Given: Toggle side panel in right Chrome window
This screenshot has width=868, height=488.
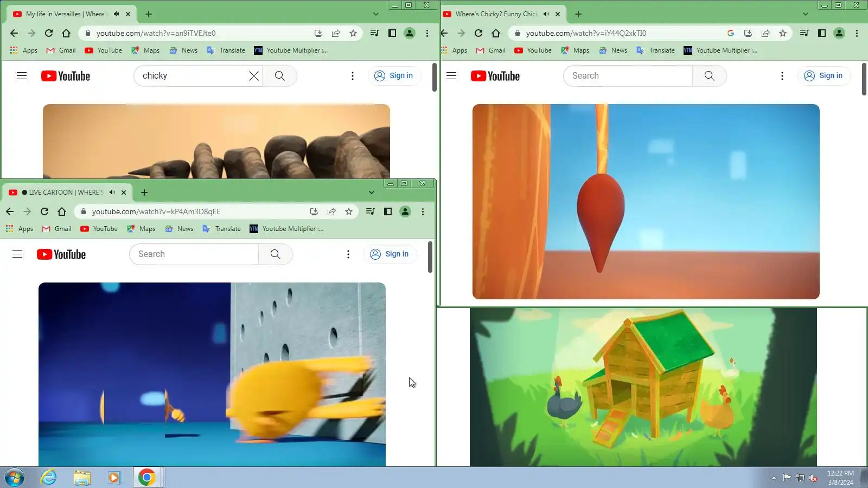Looking at the screenshot, I should tap(822, 33).
